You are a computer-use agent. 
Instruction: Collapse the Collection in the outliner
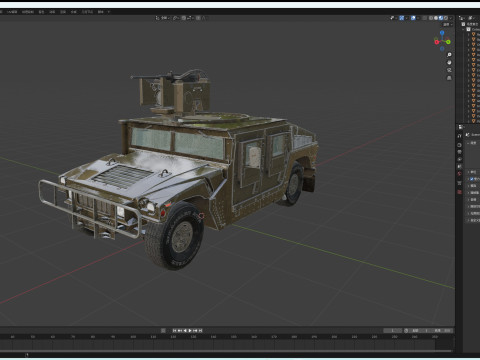click(463, 29)
